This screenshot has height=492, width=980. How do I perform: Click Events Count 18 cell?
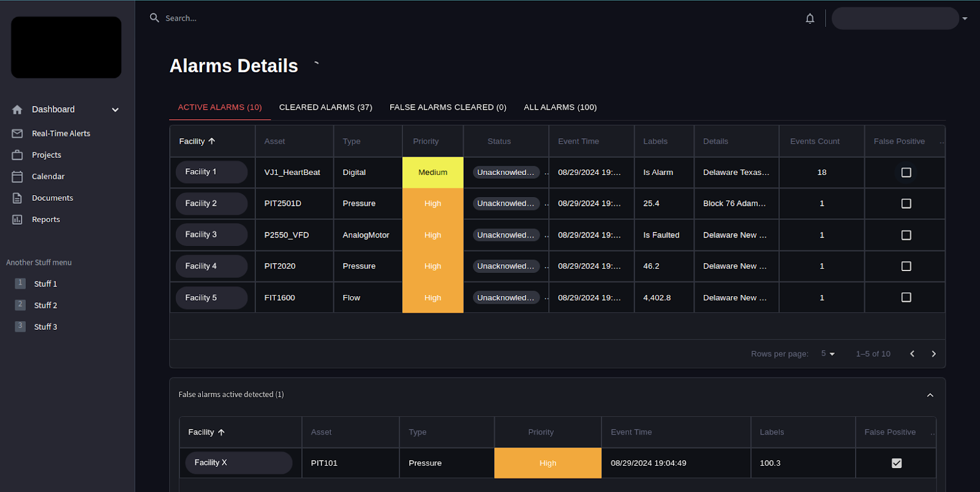coord(822,173)
